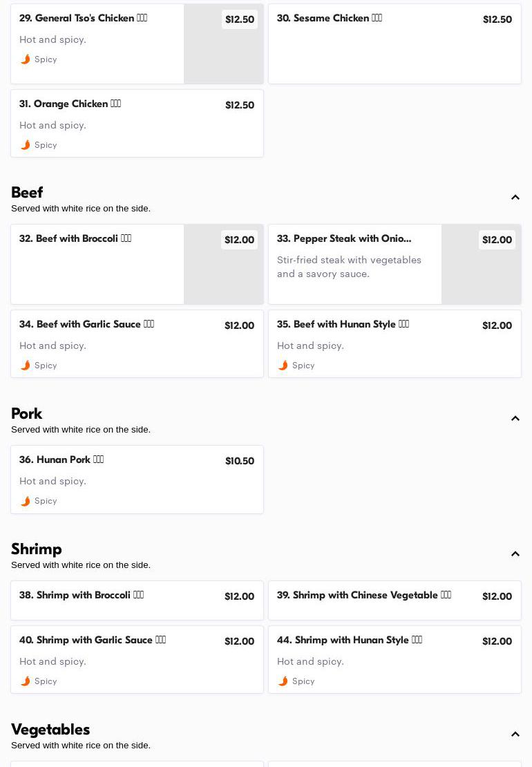Image resolution: width=532 pixels, height=767 pixels.
Task: Click the $10.50 price on Hunan Pork
Action: coord(240,461)
